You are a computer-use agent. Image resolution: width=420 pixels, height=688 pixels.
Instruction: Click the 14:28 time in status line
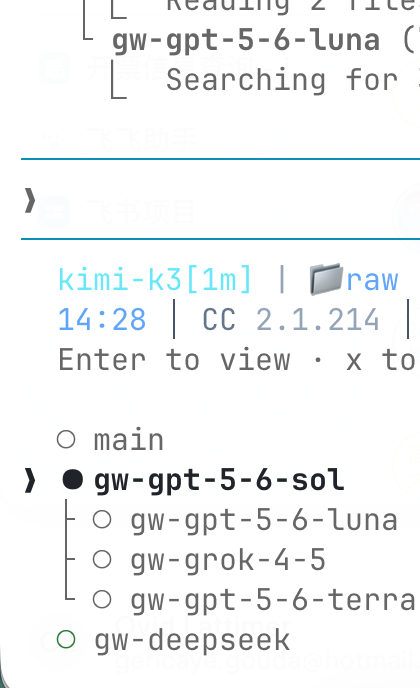click(x=102, y=319)
